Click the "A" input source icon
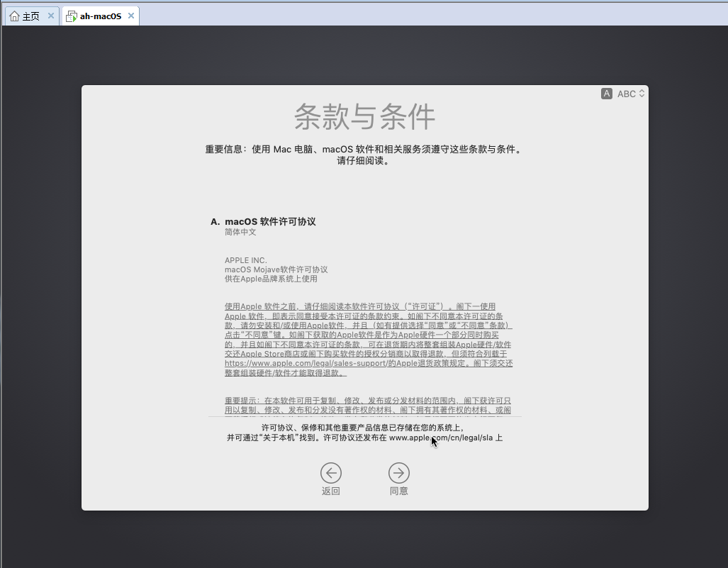Screen dimensions: 728x568 point(606,94)
